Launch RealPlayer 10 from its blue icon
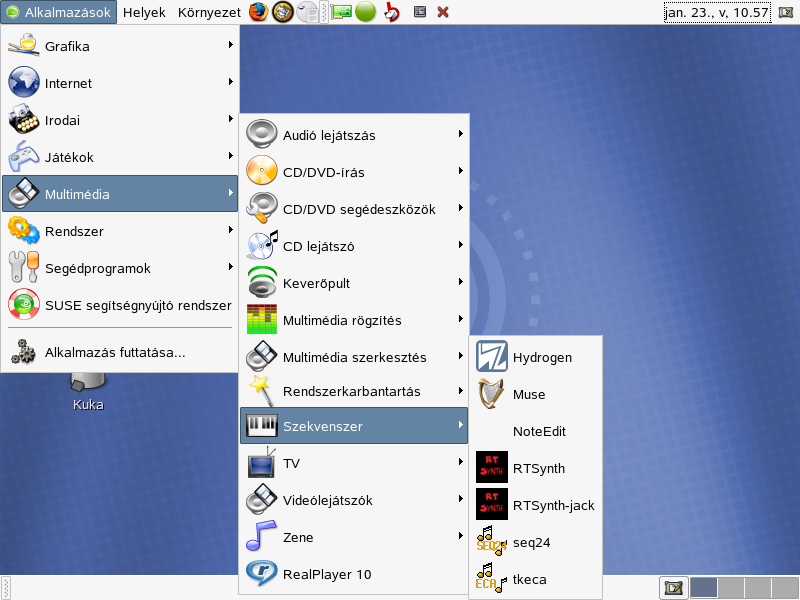800x600 pixels. pos(262,573)
